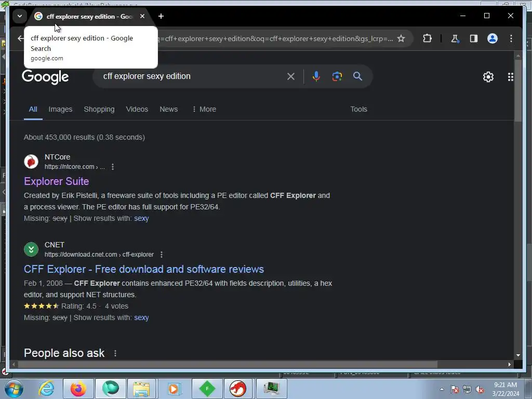Expand the More search filters

204,109
